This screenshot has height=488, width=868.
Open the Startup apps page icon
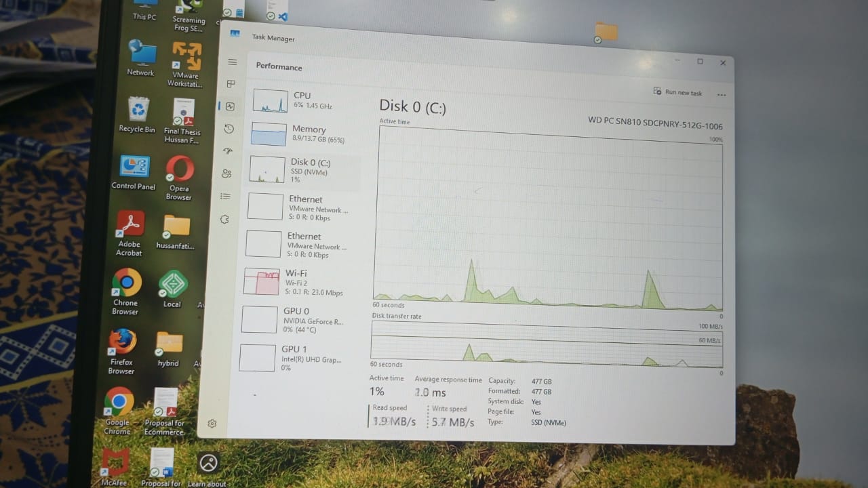(228, 151)
